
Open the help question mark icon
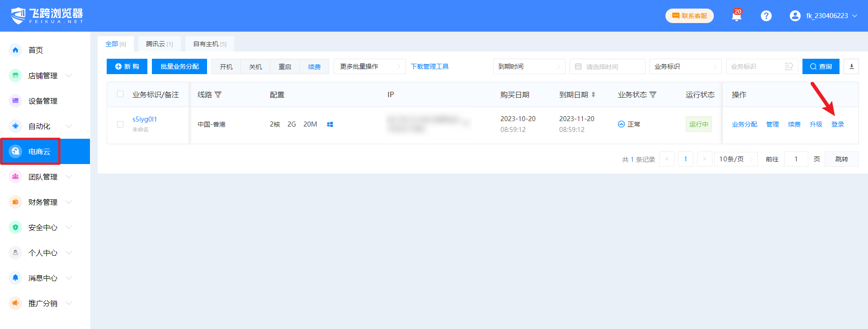(x=766, y=16)
